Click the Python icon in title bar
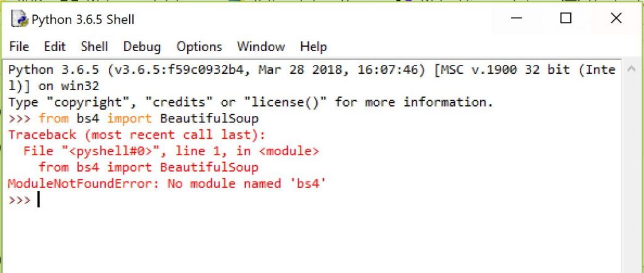The width and height of the screenshot is (644, 273). (x=21, y=20)
